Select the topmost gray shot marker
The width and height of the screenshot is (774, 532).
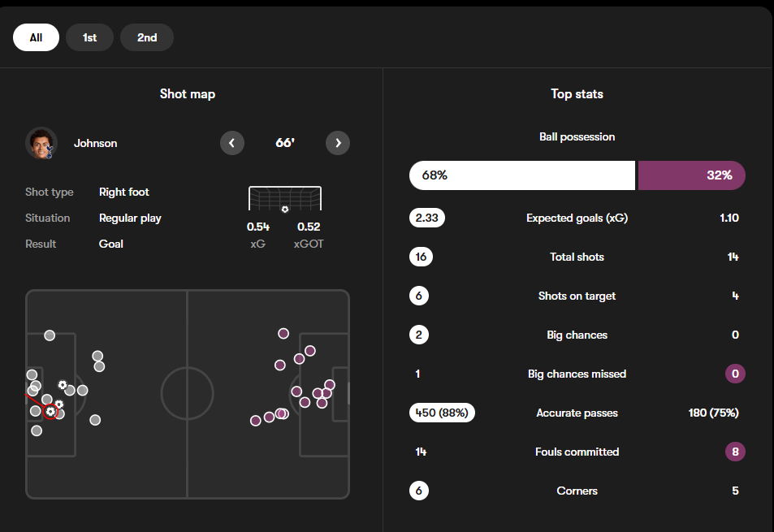click(x=50, y=335)
